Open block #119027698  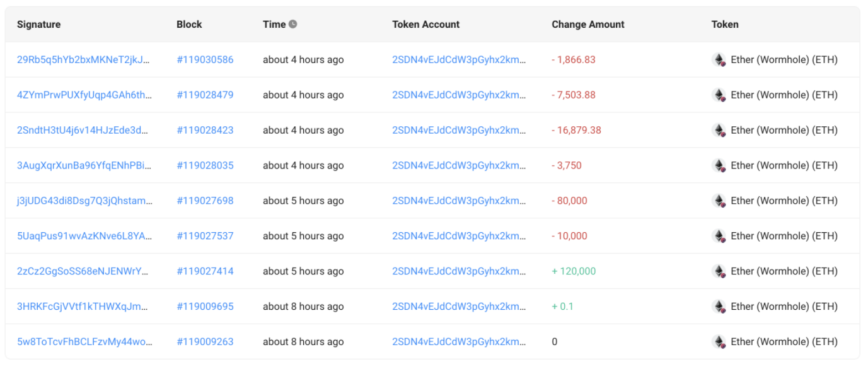coord(205,201)
